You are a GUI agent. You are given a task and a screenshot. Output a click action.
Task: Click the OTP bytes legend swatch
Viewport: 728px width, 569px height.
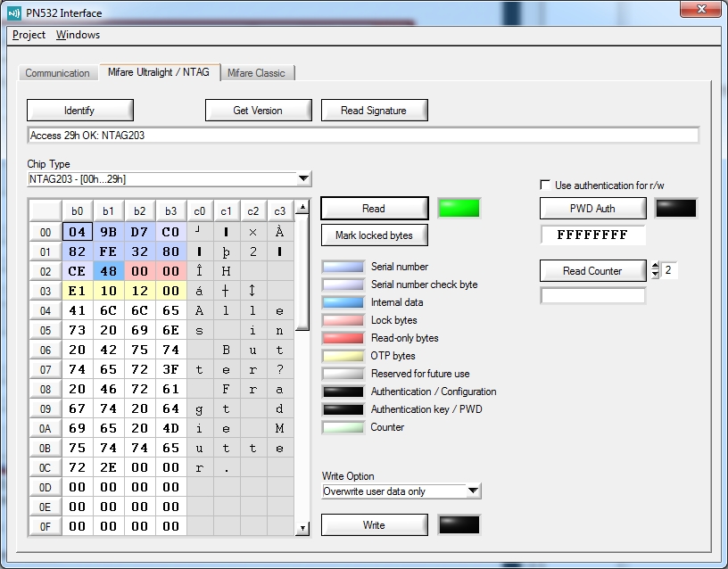tap(343, 356)
